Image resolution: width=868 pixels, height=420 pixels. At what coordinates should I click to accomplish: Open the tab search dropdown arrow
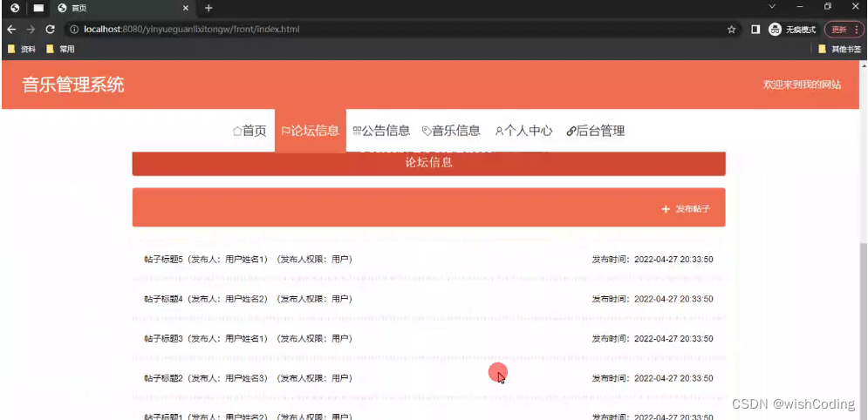pyautogui.click(x=772, y=7)
